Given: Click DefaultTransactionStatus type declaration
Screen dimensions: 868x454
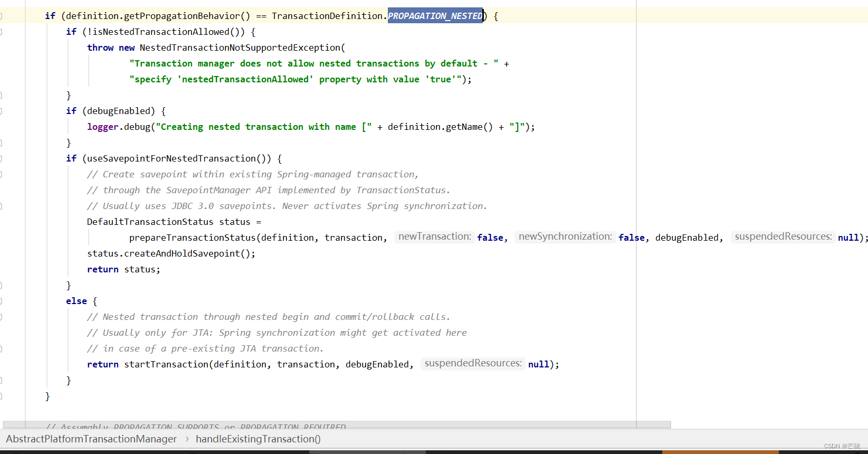Looking at the screenshot, I should click(150, 222).
